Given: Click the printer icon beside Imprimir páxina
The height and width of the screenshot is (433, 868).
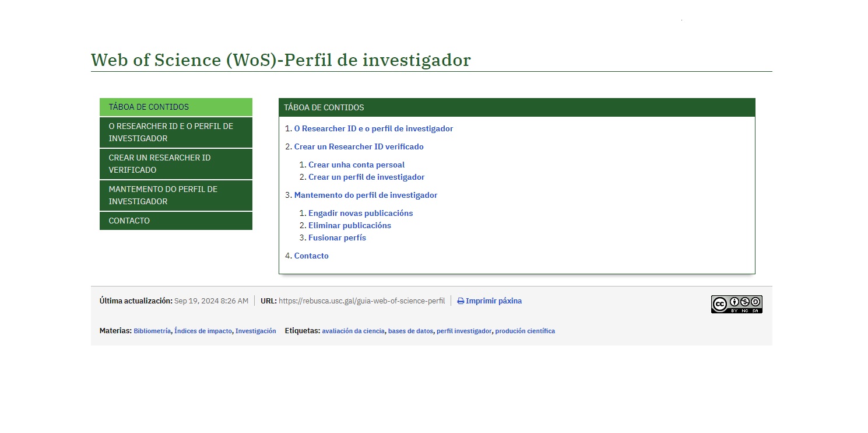Looking at the screenshot, I should coord(461,301).
